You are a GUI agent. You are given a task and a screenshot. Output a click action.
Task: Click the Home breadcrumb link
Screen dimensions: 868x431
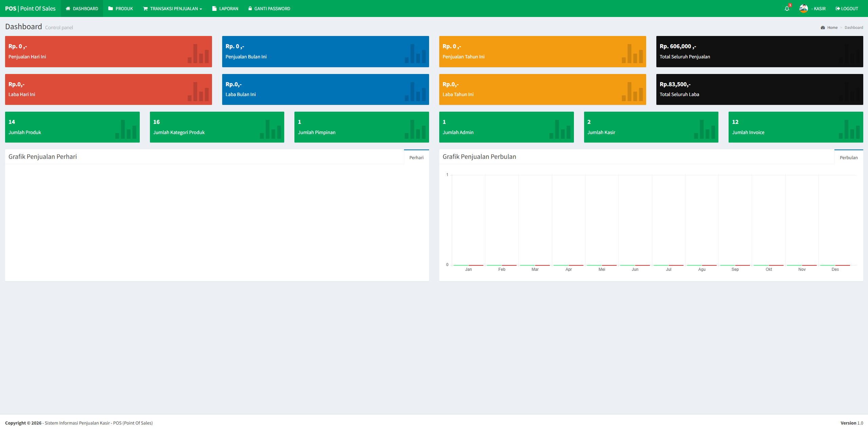[832, 27]
